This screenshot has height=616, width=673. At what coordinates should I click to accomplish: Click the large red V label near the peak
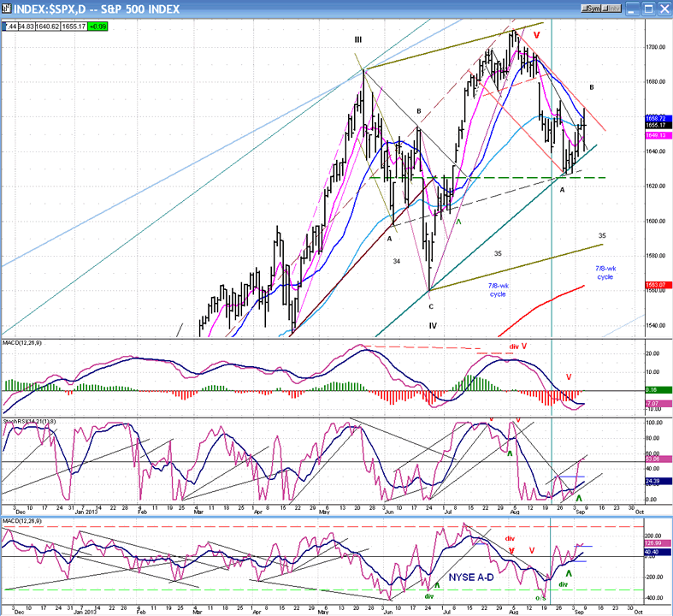pyautogui.click(x=536, y=35)
